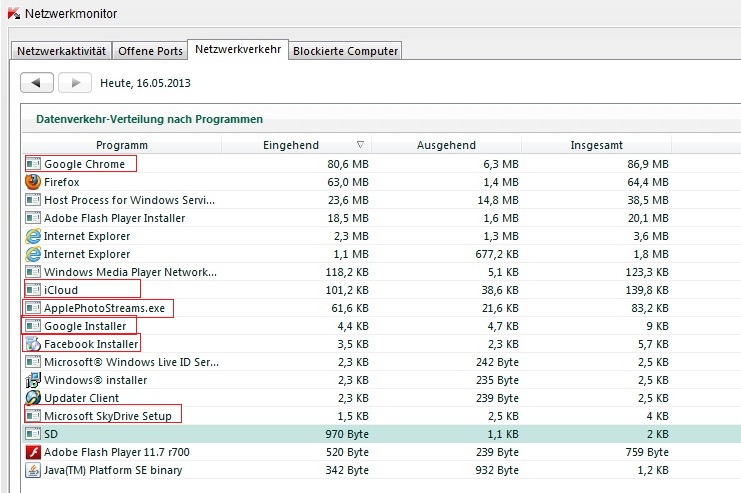Click the Windows installer icon
This screenshot has height=493, width=741.
pyautogui.click(x=33, y=380)
